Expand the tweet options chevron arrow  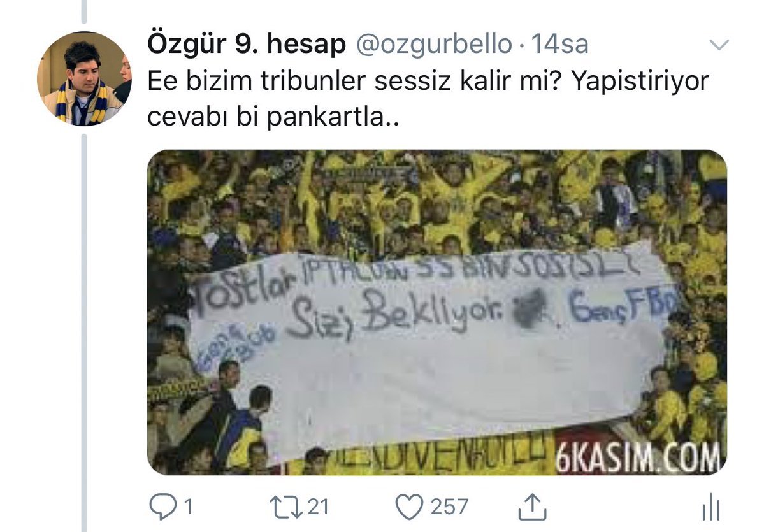(719, 45)
